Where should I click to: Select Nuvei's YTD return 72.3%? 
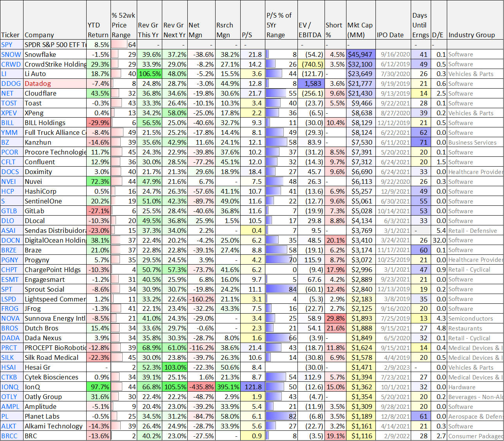click(98, 181)
